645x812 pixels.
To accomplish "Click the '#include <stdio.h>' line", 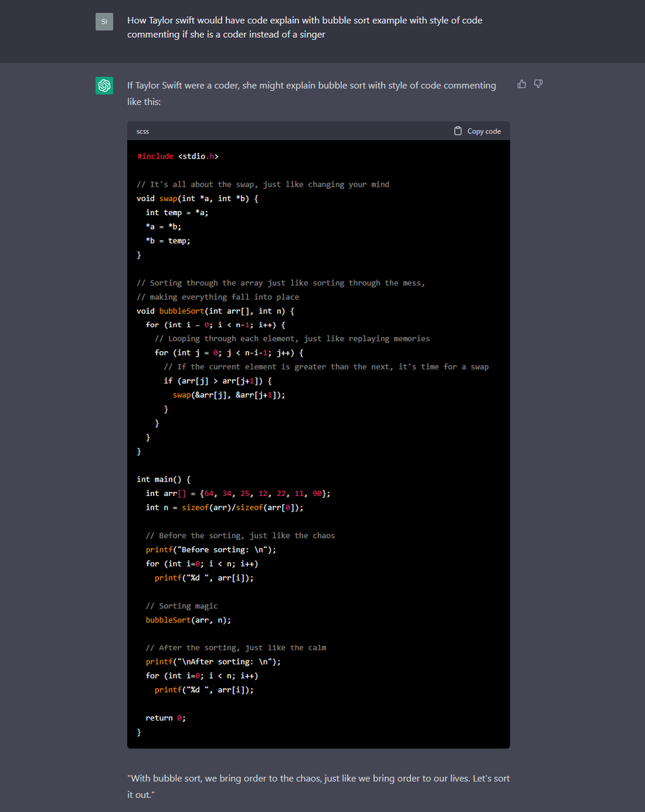I will (x=177, y=156).
